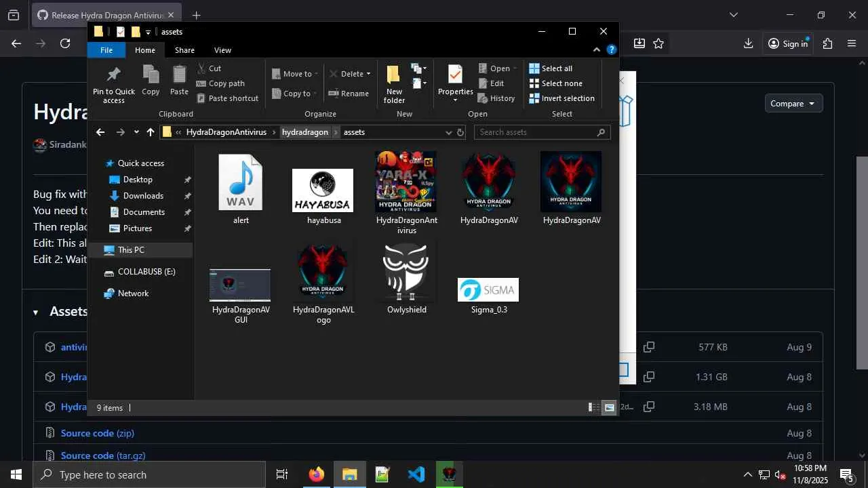The width and height of the screenshot is (868, 488).
Task: Pin the folder to Quick access
Action: pyautogui.click(x=114, y=85)
